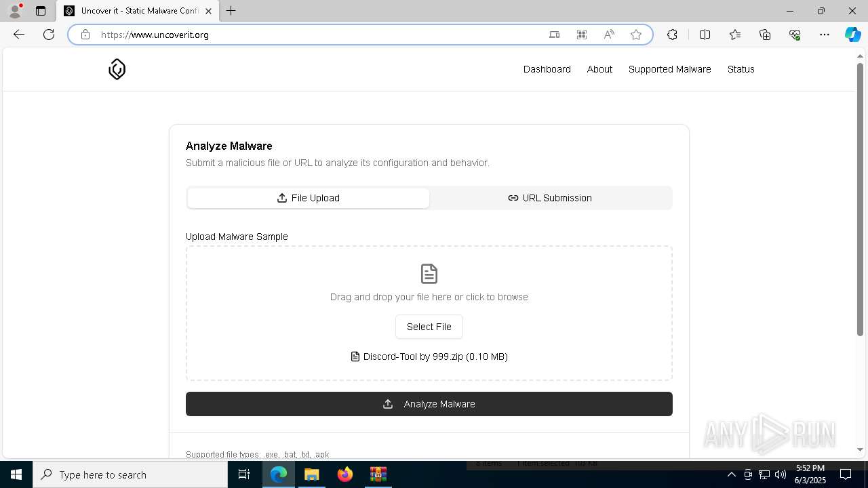
Task: Open the browser profile avatar icon
Action: (x=14, y=11)
